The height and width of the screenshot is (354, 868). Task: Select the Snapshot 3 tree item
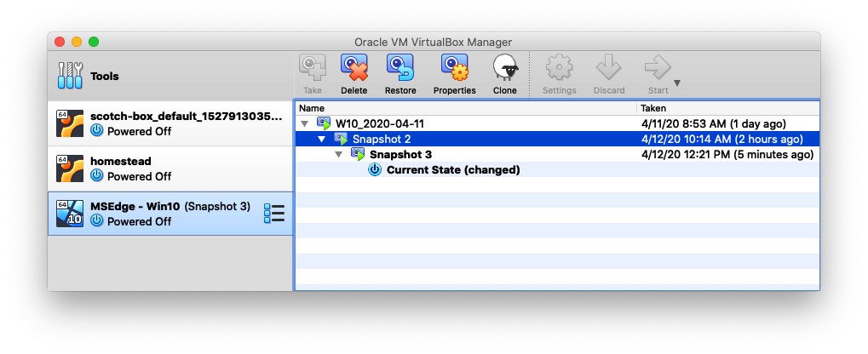tap(401, 154)
